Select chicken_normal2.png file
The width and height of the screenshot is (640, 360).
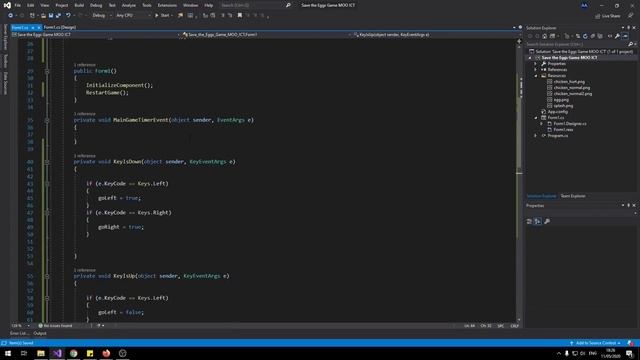[572, 94]
